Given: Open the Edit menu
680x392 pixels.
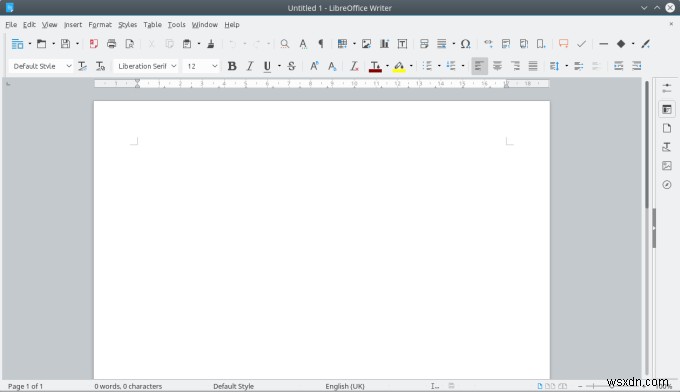Looking at the screenshot, I should 29,25.
